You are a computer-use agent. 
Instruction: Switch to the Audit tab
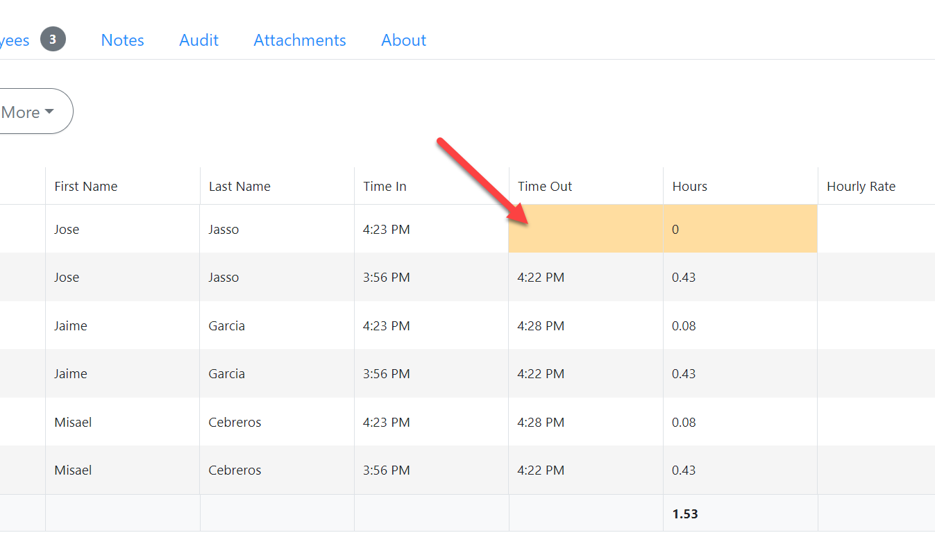(x=199, y=40)
